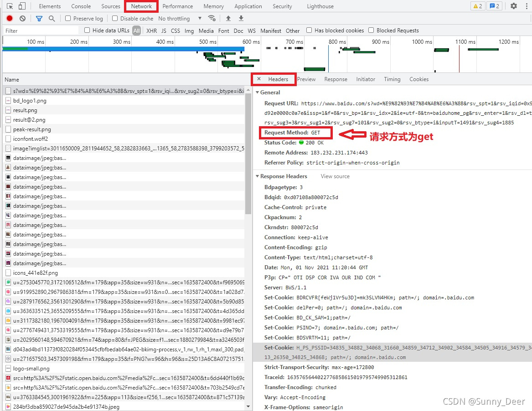This screenshot has width=532, height=411.
Task: Switch to the Response tab
Action: pyautogui.click(x=336, y=79)
